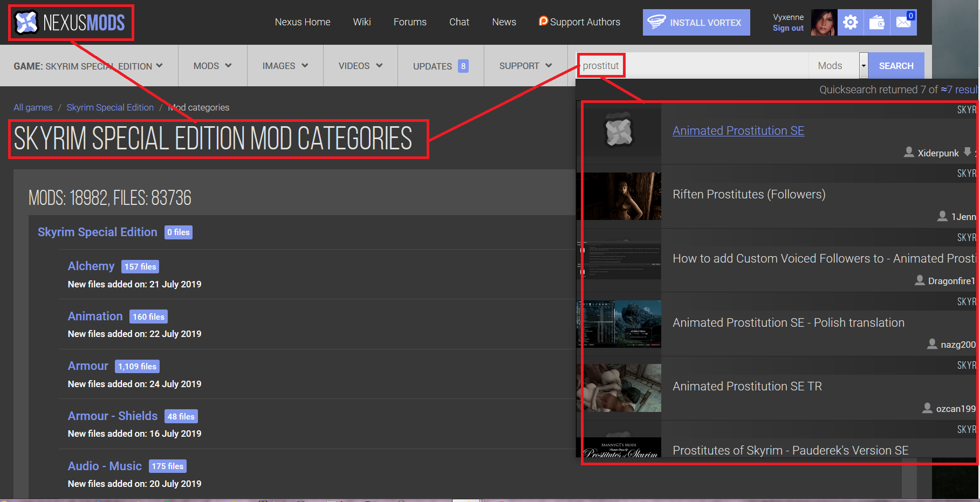Screen dimensions: 980x502
Task: Open the Updates tab with 8 badge
Action: tap(441, 66)
